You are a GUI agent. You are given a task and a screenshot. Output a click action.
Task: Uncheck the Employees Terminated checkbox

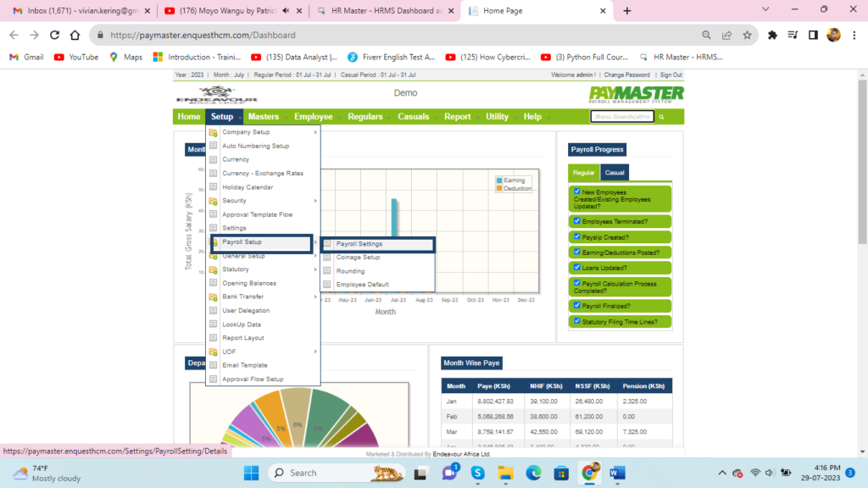[x=577, y=221]
